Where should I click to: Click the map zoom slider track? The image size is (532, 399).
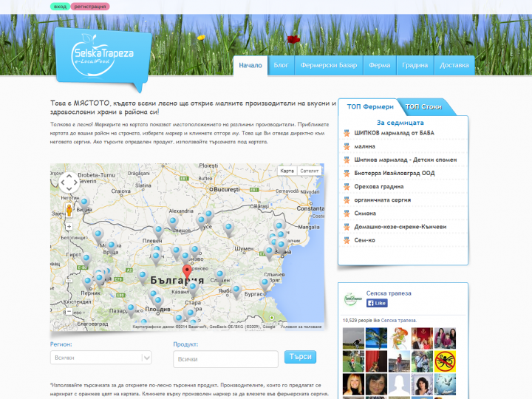69,269
